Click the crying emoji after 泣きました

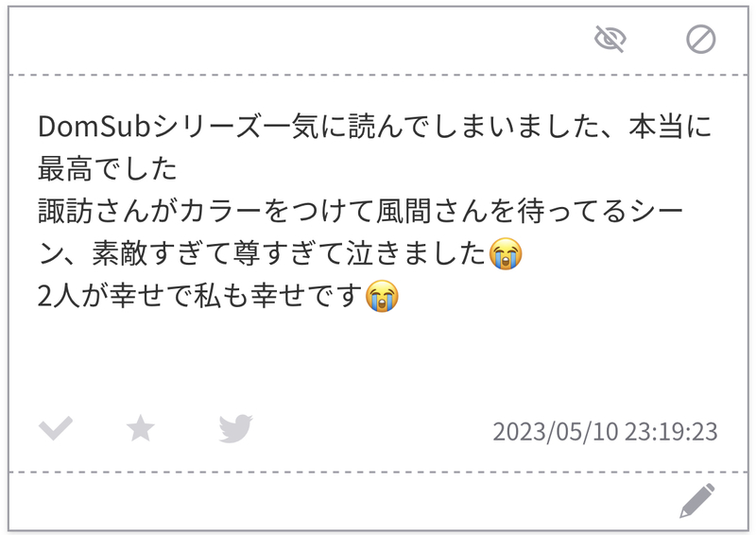[506, 253]
